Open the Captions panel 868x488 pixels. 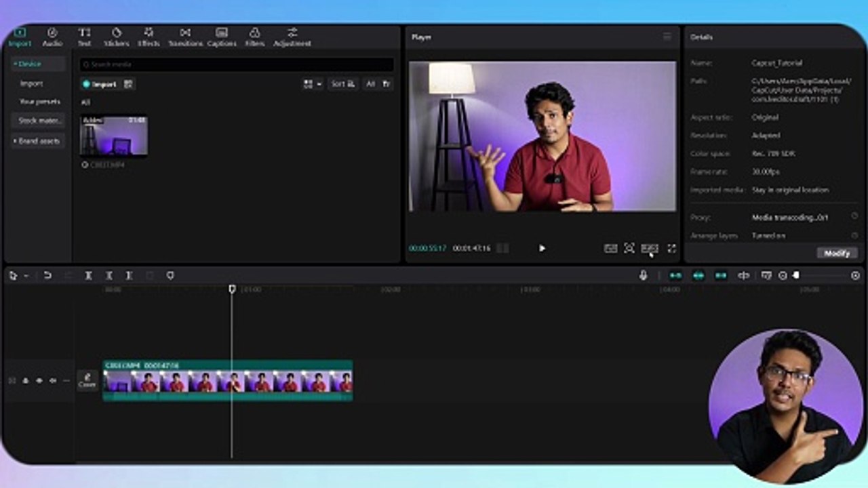[x=222, y=37]
